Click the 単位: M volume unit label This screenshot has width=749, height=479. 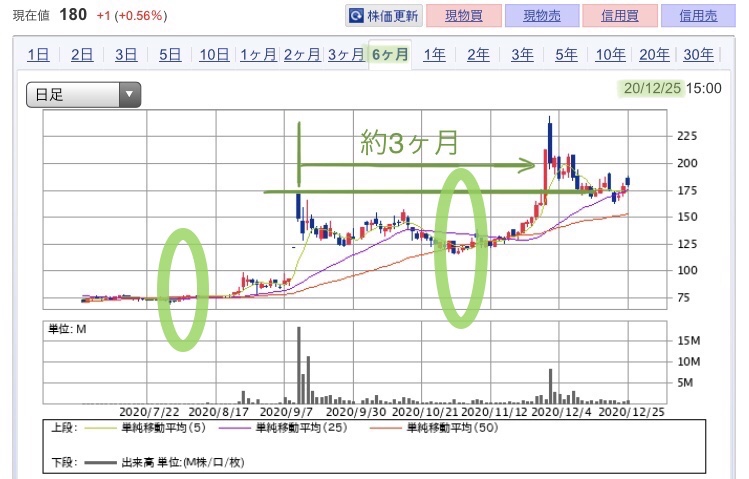click(x=67, y=329)
